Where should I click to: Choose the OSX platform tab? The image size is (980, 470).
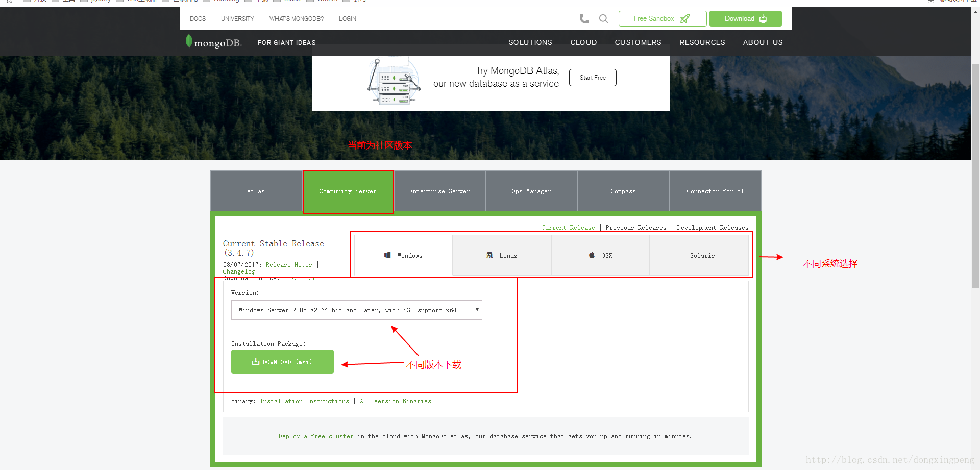pos(600,255)
